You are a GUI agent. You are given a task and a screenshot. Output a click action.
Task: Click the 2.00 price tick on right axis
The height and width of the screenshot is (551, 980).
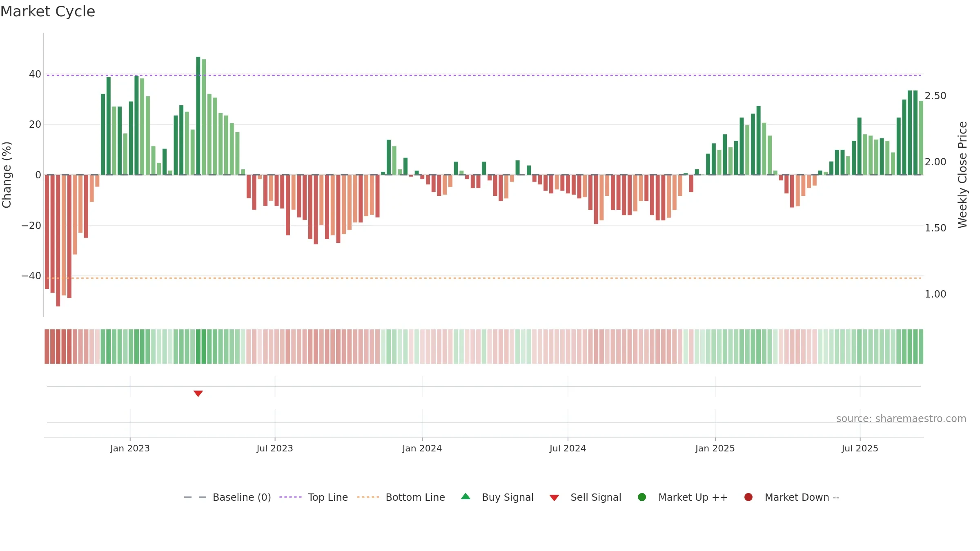pos(935,162)
